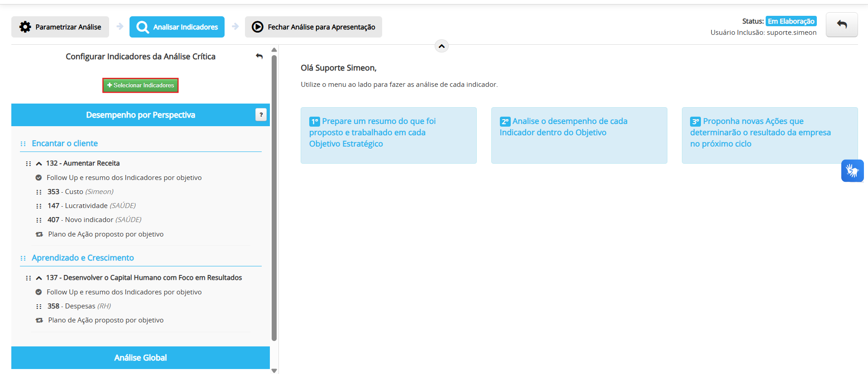Viewport: 868px width, 374px height.
Task: Open the blue sign language accessibility widget
Action: pyautogui.click(x=853, y=171)
